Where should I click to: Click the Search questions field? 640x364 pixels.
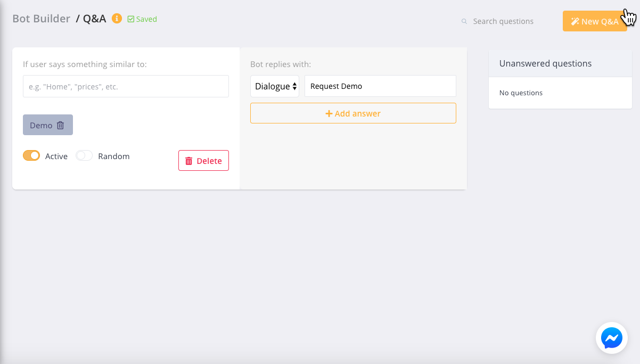pos(503,21)
